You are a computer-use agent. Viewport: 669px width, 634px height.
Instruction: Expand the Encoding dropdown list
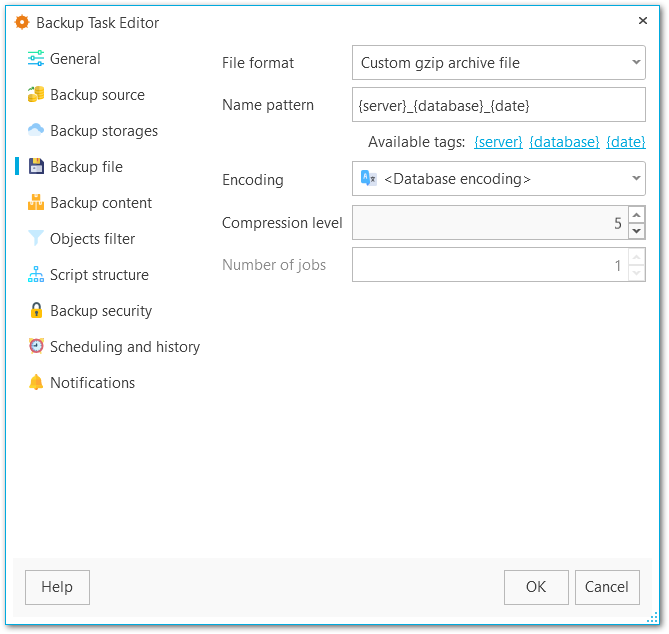click(x=637, y=179)
